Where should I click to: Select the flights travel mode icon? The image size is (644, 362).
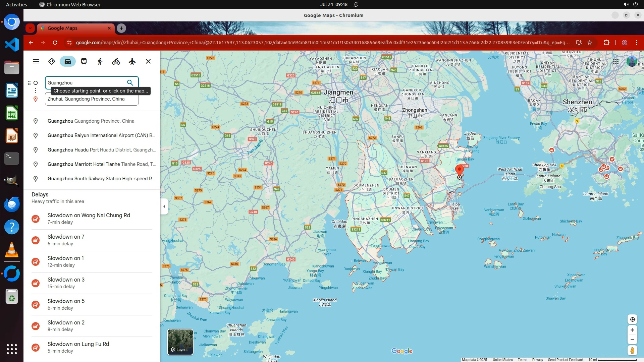point(132,61)
